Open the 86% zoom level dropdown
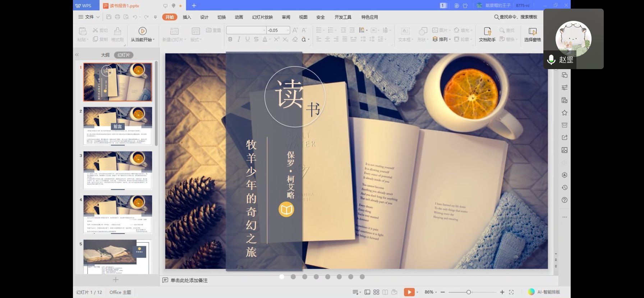The height and width of the screenshot is (298, 644). (x=431, y=292)
